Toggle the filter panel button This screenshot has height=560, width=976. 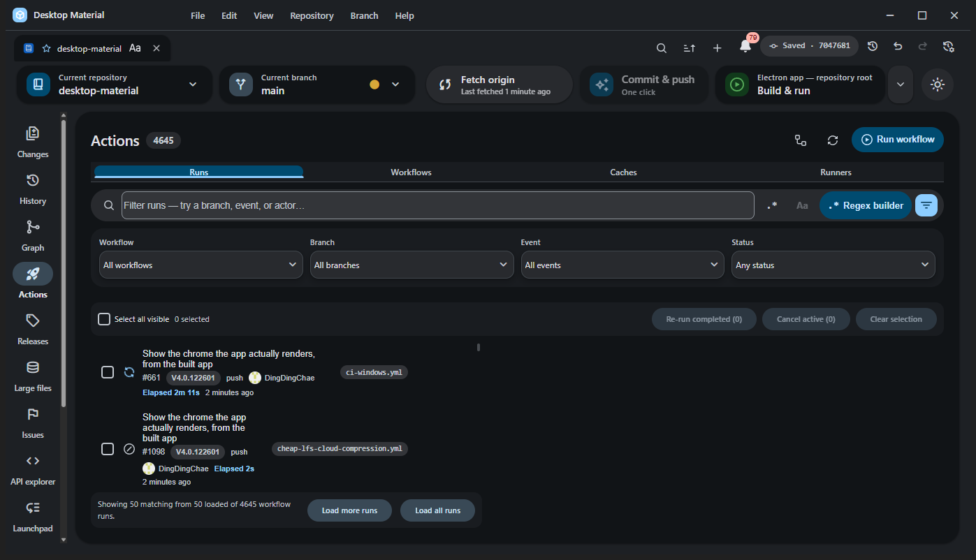coord(926,205)
